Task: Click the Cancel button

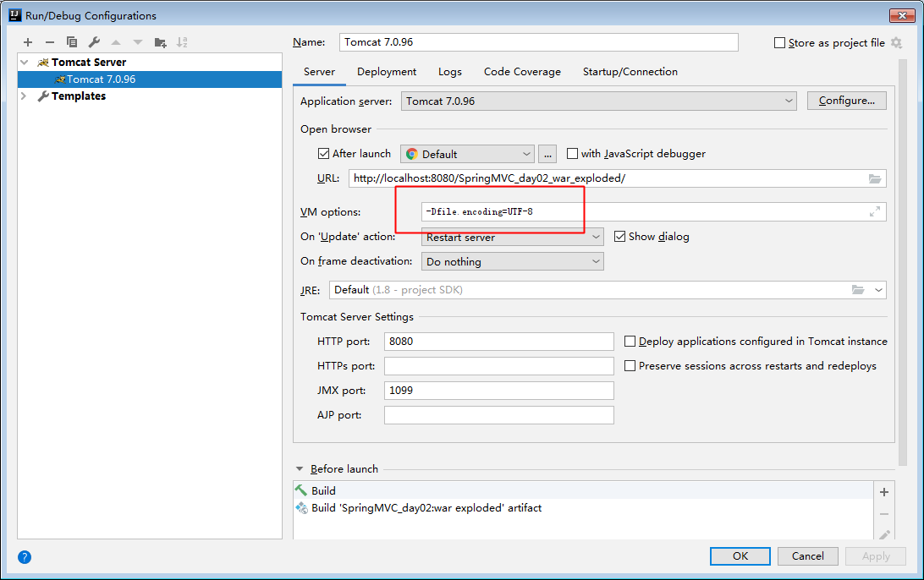Action: [x=808, y=556]
